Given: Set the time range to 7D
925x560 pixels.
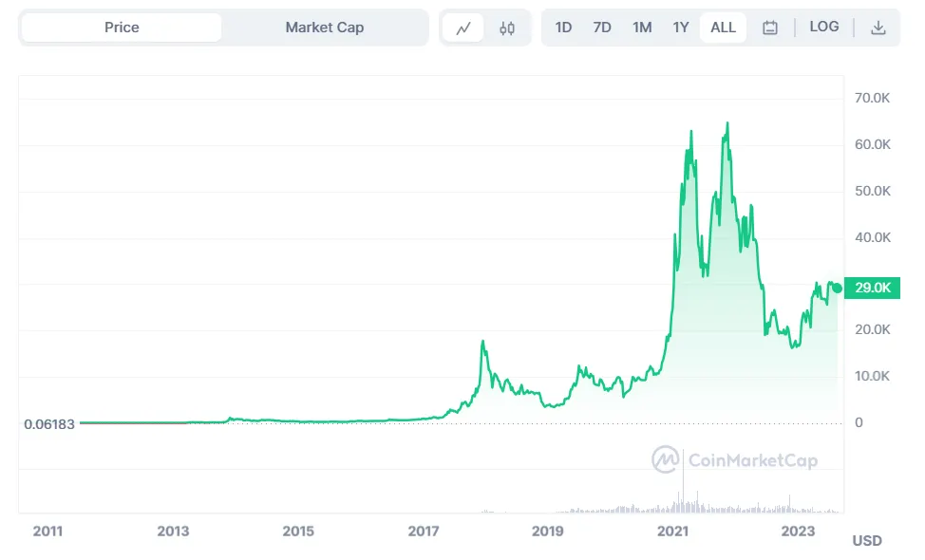Looking at the screenshot, I should 602,28.
